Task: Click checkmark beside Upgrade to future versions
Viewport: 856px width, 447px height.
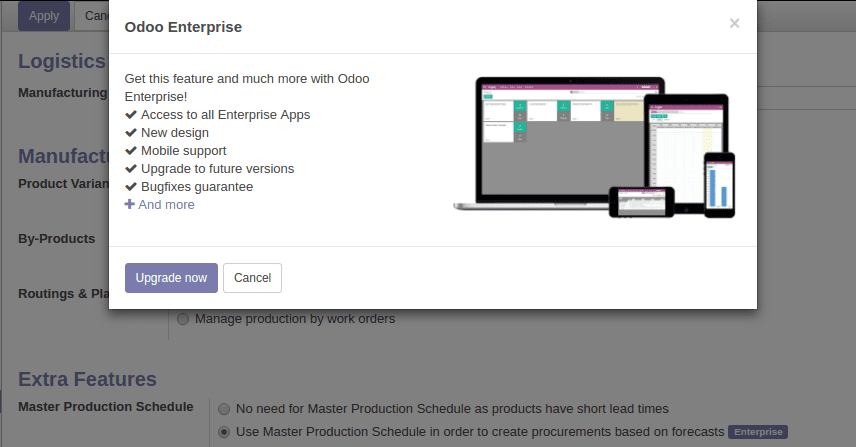Action: click(x=130, y=169)
